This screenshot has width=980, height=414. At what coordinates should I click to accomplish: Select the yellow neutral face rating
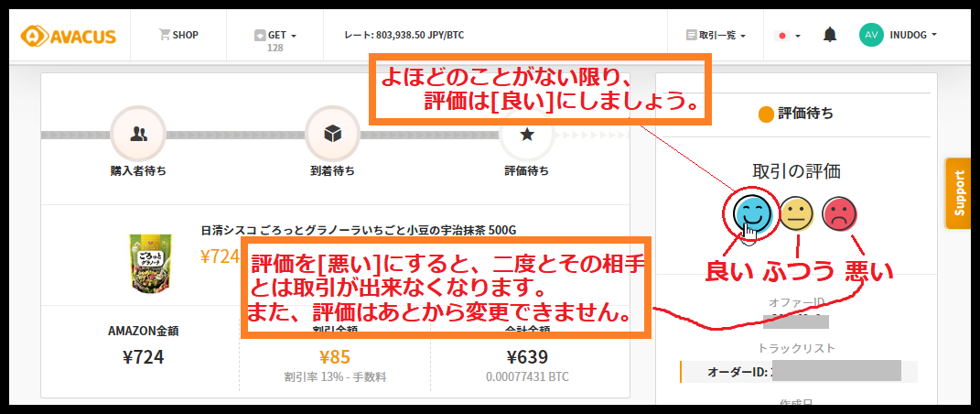[x=797, y=214]
